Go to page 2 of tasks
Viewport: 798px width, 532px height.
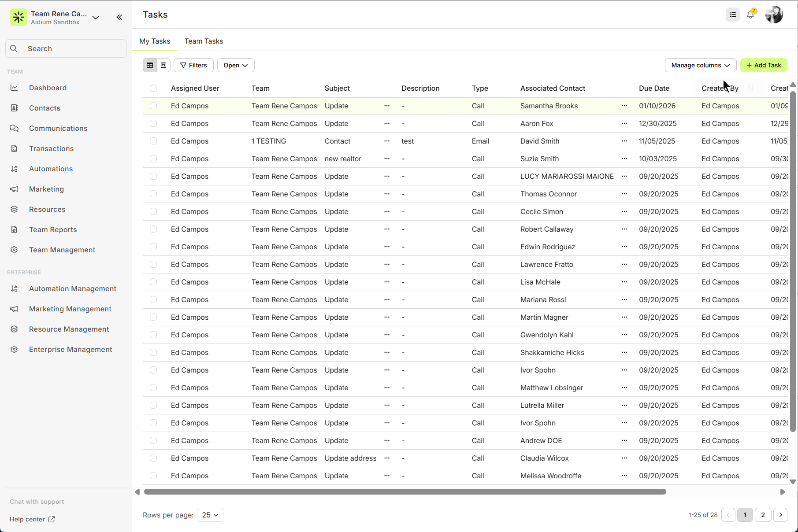(763, 515)
